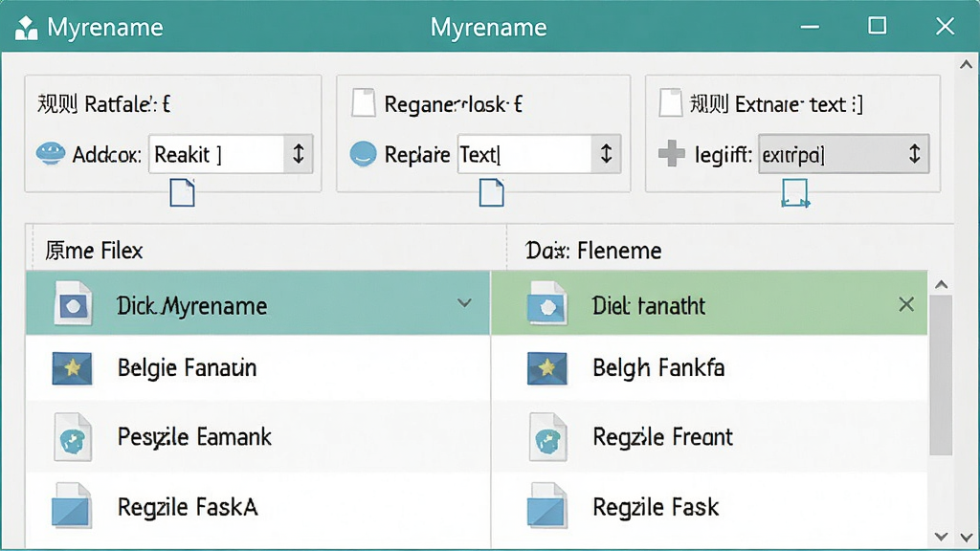
Task: Click inside the Replare Text input field
Action: click(524, 154)
